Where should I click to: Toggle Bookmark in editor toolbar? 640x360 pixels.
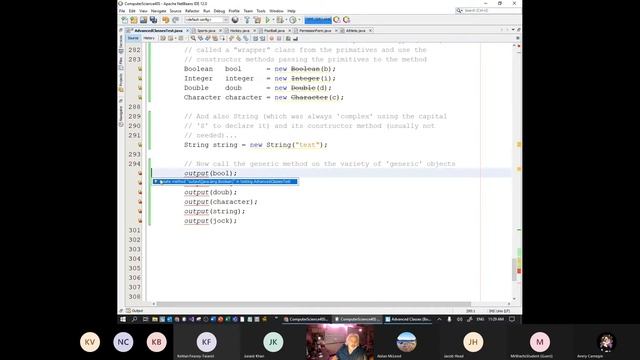click(246, 38)
